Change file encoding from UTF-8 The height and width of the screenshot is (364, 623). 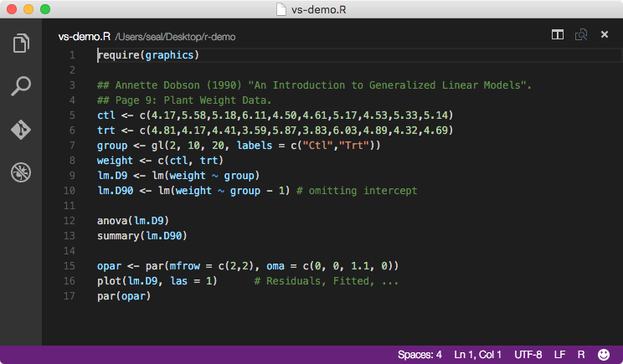(x=529, y=355)
